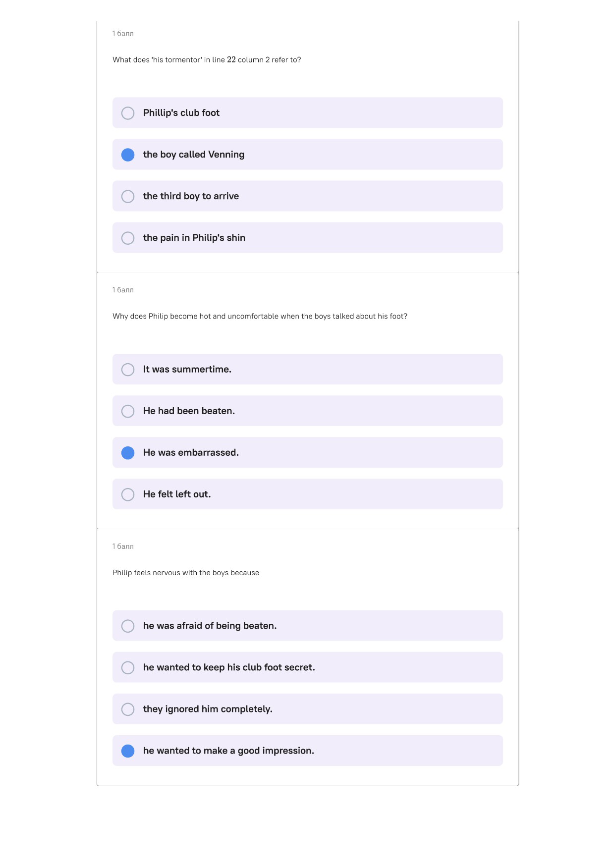Click the 'his tormentor' question text
Viewport: 614px width, 868px height.
point(207,59)
